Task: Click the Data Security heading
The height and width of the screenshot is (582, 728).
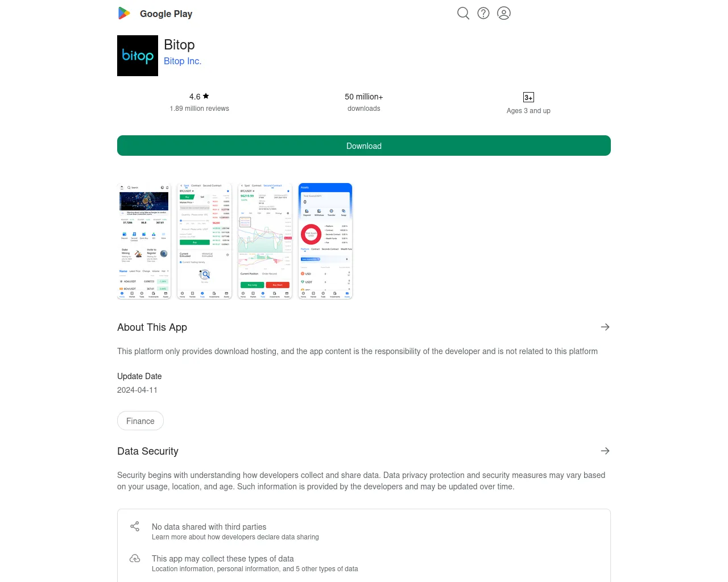Action: [148, 451]
